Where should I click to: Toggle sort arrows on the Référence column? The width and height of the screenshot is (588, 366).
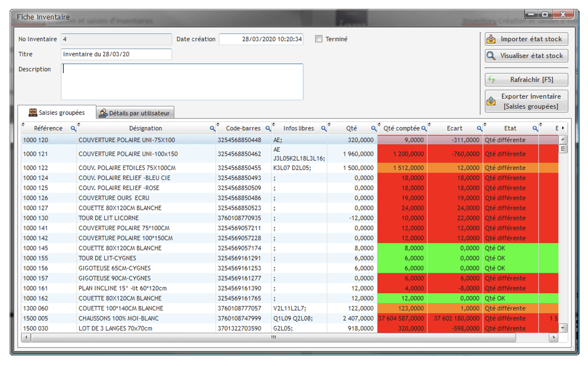(x=23, y=125)
